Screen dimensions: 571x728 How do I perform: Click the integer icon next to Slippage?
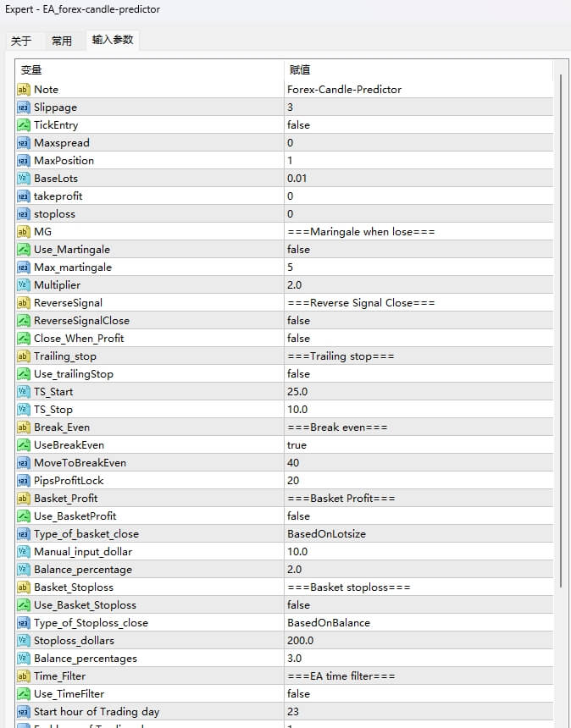[24, 108]
